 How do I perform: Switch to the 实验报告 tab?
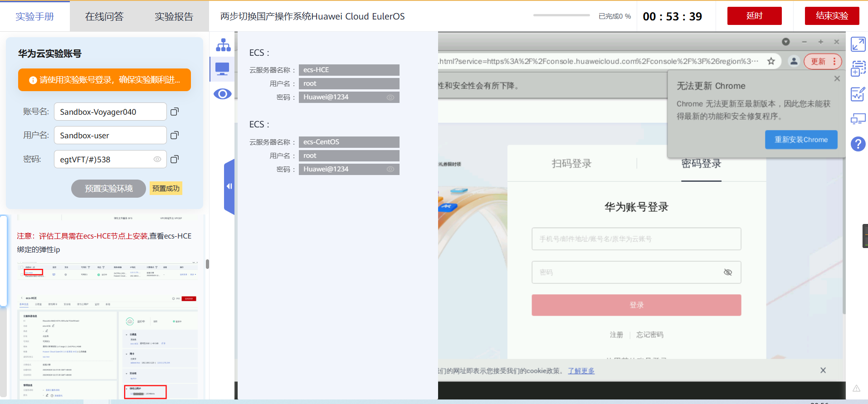coord(174,16)
